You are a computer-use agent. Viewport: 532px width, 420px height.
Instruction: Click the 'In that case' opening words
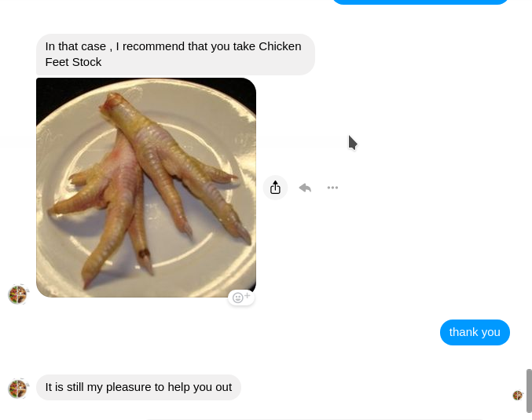(75, 46)
